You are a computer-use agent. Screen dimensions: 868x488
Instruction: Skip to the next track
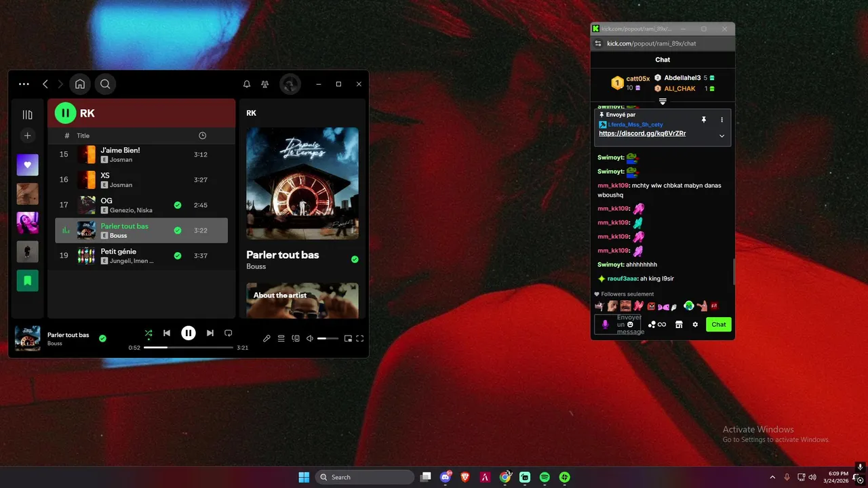point(210,333)
